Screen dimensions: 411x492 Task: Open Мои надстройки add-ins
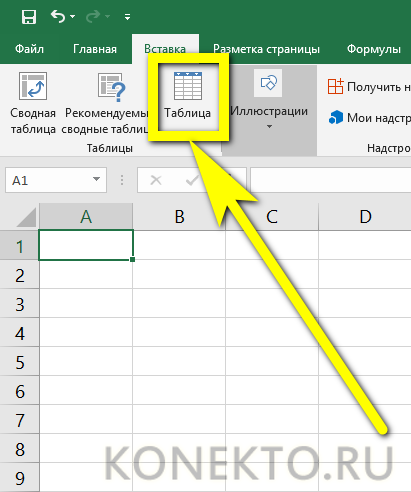click(x=369, y=118)
